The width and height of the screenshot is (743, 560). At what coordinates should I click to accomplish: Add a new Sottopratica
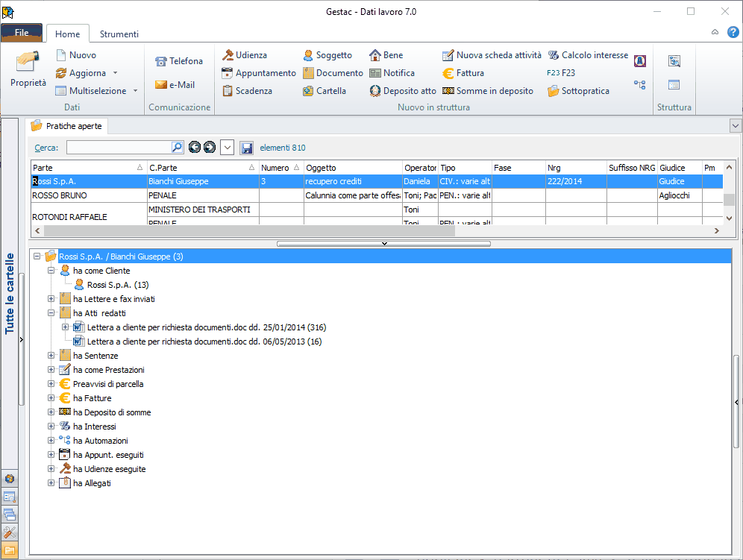click(x=578, y=90)
